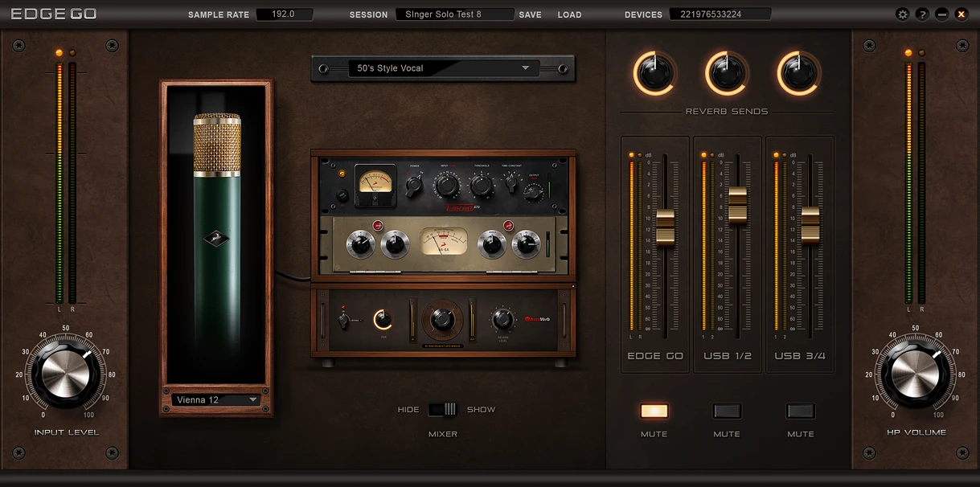The image size is (980, 487).
Task: Open the 50's Style Vocal preset dropdown
Action: (443, 68)
